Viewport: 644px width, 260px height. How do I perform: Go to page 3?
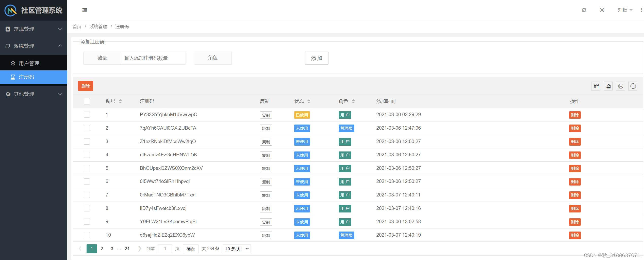pos(112,249)
